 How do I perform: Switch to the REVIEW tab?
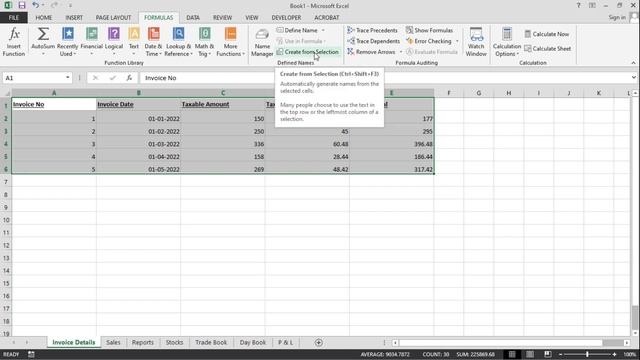(x=222, y=18)
